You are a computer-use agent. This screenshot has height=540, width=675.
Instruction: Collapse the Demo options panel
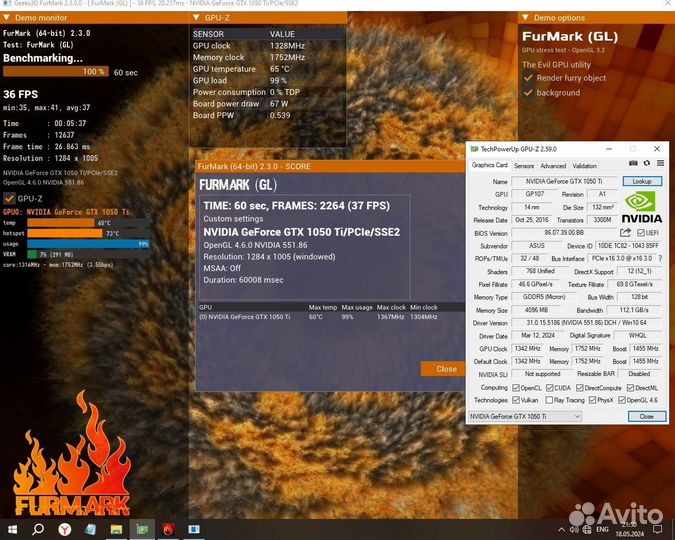coord(525,18)
